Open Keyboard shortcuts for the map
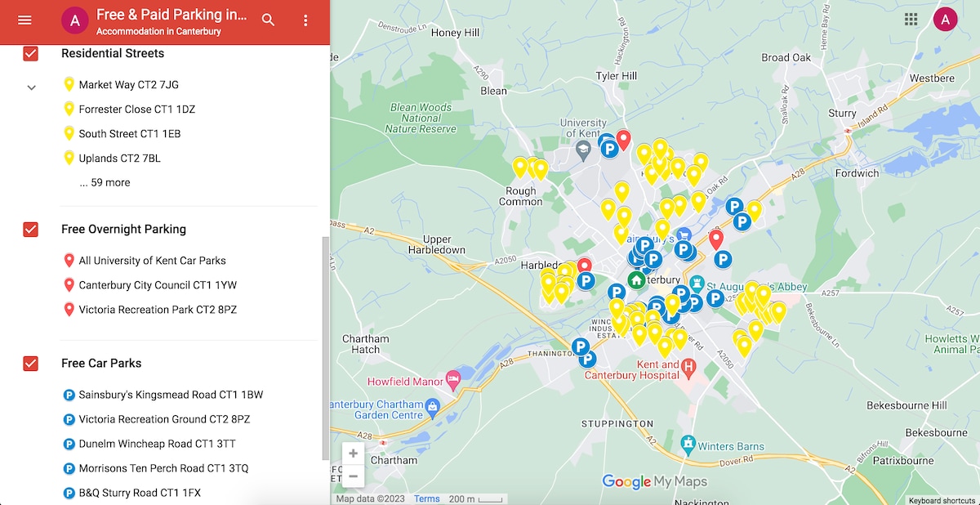980x505 pixels. coord(942,500)
